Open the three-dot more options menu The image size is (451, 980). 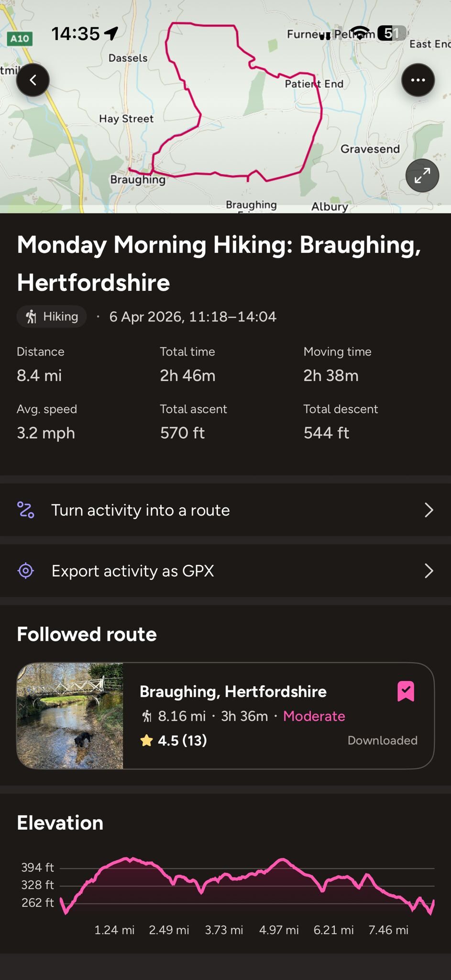tap(418, 80)
